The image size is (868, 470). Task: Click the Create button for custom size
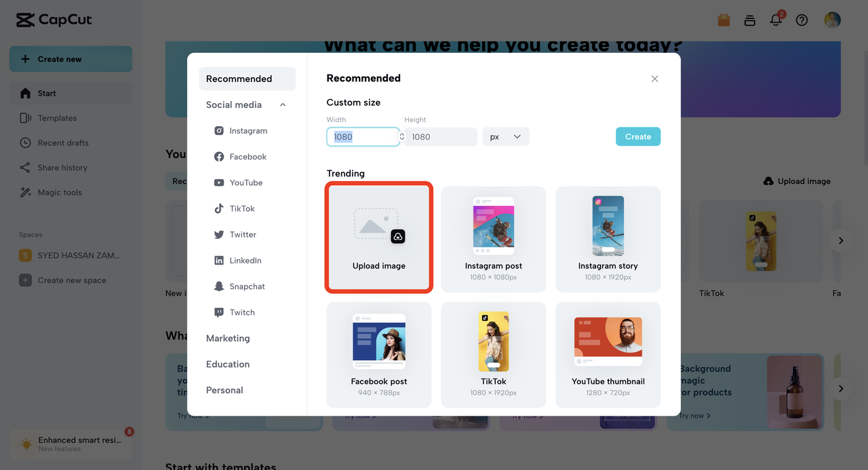point(638,136)
